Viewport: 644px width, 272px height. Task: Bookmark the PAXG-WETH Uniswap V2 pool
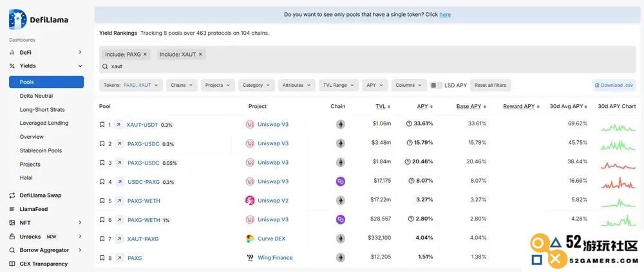coord(102,201)
